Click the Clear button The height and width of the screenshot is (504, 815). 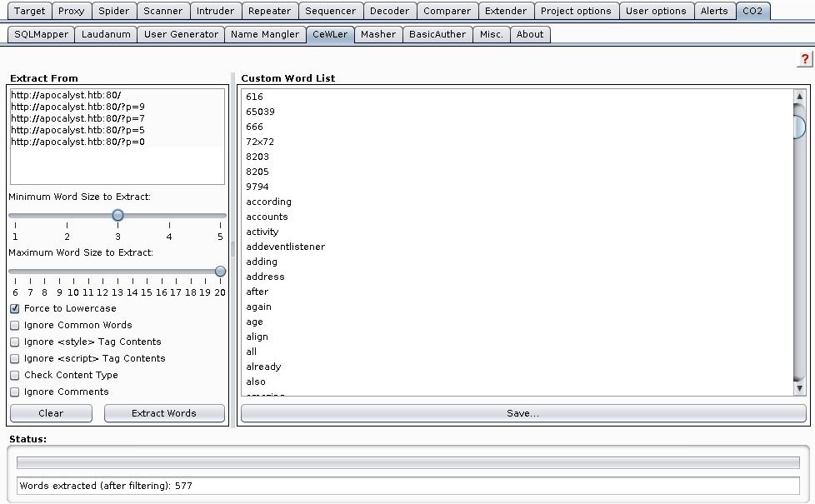tap(51, 413)
